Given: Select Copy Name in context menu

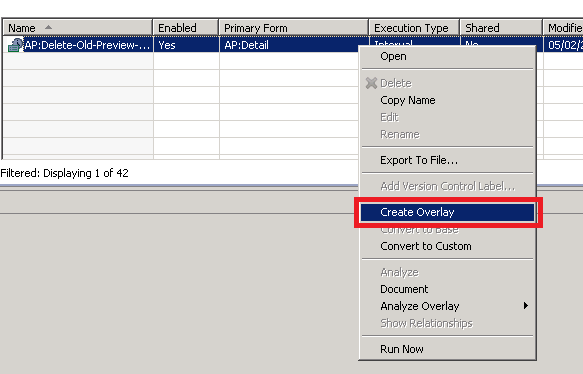Looking at the screenshot, I should click(408, 100).
